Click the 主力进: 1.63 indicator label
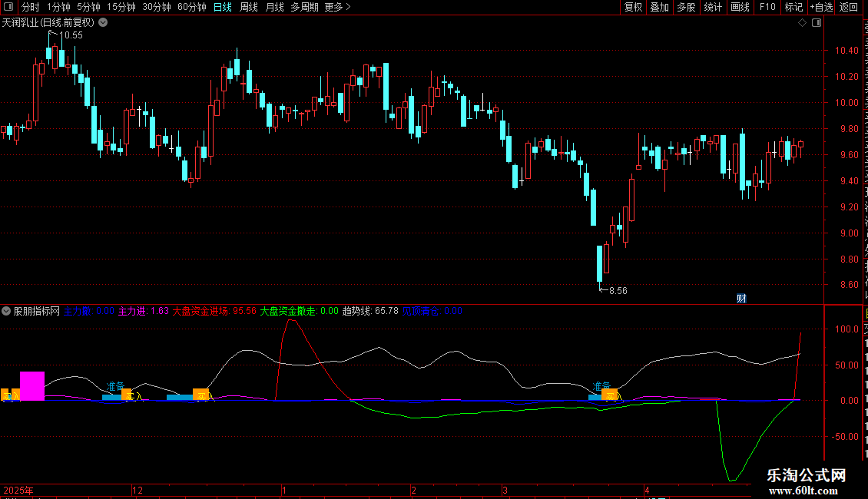868x499 pixels. (144, 311)
